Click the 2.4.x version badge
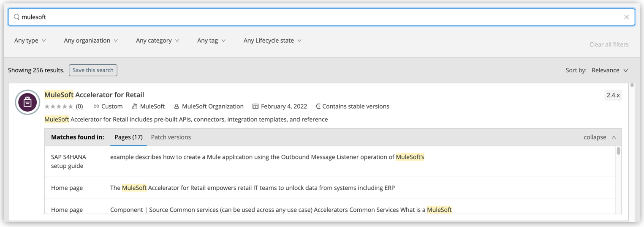Screen dimensions: 644x227 click(613, 95)
